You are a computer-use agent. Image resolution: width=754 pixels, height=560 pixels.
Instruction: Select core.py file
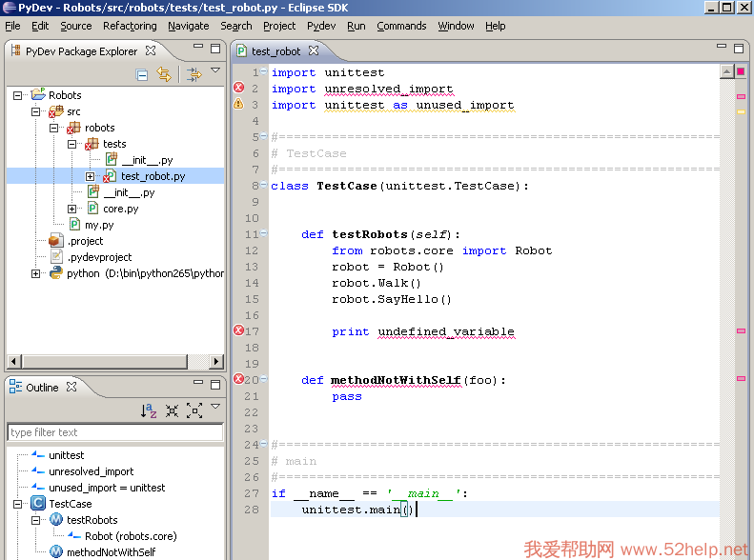tap(121, 209)
